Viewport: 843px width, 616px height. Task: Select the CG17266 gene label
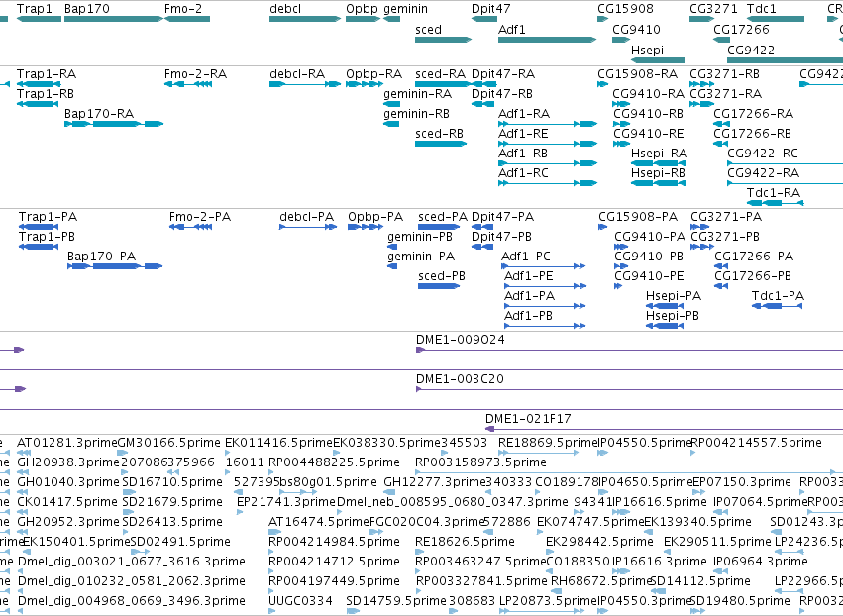(741, 29)
